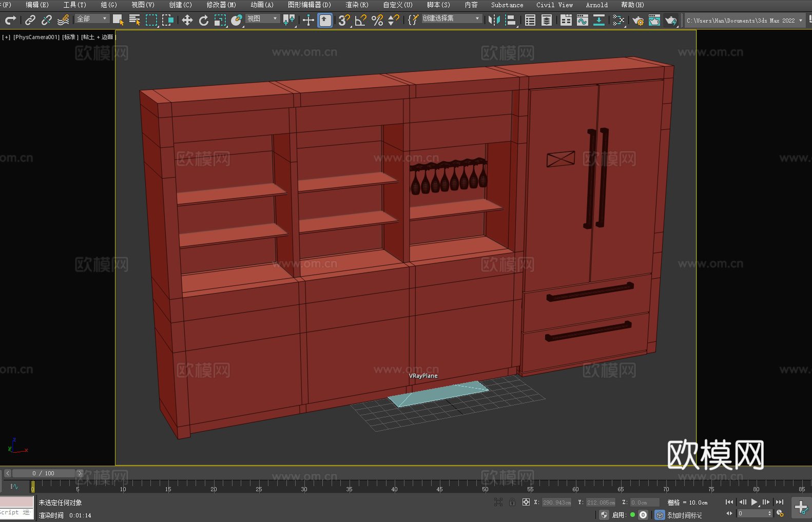Click Isolate Selection toggle icon
The height and width of the screenshot is (522, 812).
coord(498,502)
